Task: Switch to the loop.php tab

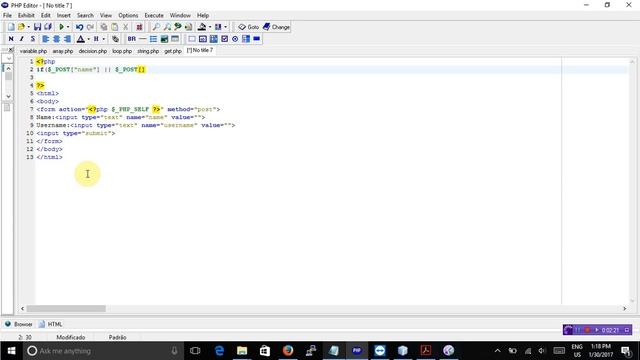Action: (x=122, y=51)
